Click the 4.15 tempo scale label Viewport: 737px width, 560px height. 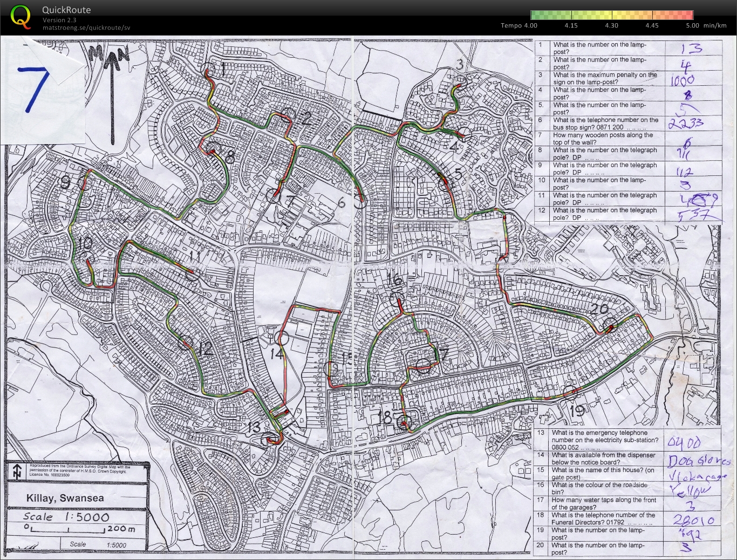(571, 25)
